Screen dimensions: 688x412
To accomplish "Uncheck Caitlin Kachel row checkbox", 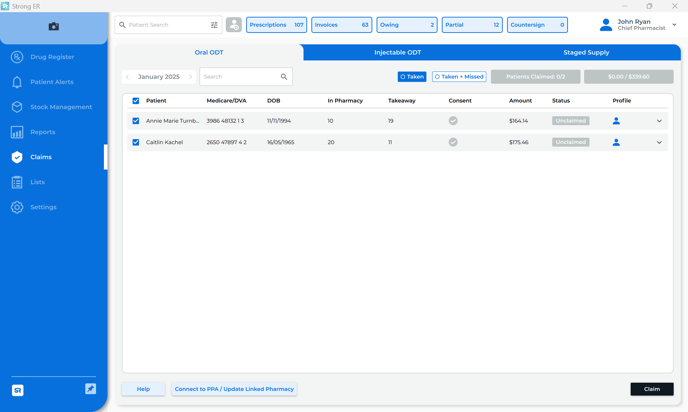I will (x=136, y=142).
